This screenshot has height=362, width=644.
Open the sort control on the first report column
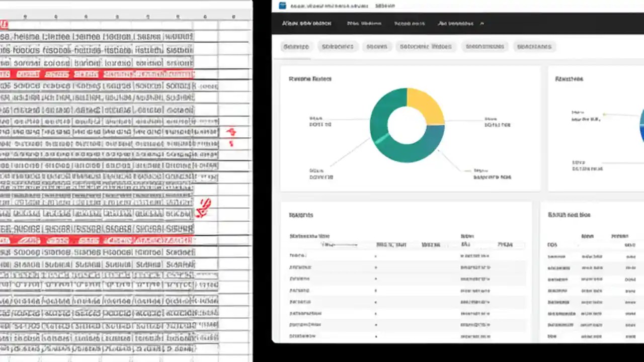[x=328, y=245]
